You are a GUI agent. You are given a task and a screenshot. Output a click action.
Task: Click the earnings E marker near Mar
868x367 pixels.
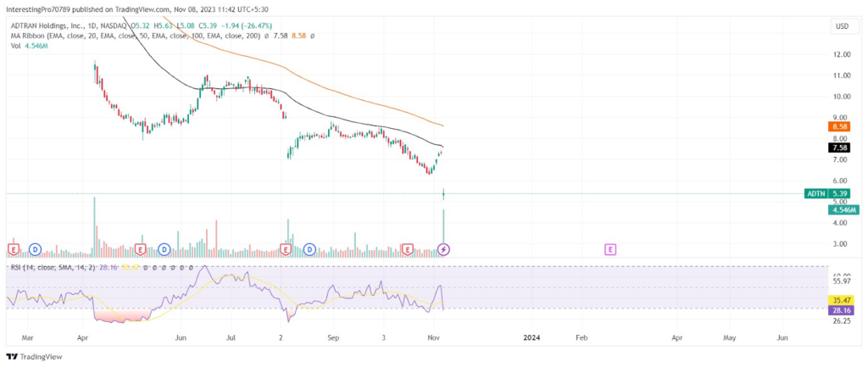[x=13, y=250]
